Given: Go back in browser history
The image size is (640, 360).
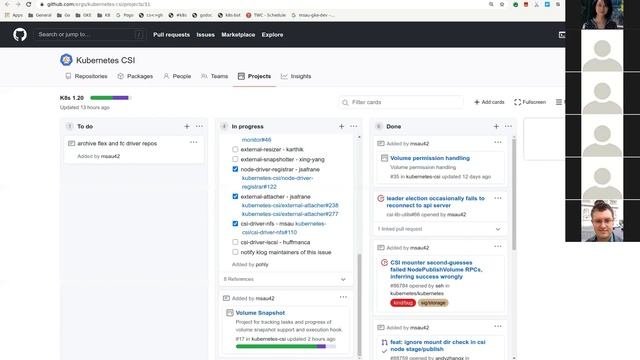Looking at the screenshot, I should [7, 4].
